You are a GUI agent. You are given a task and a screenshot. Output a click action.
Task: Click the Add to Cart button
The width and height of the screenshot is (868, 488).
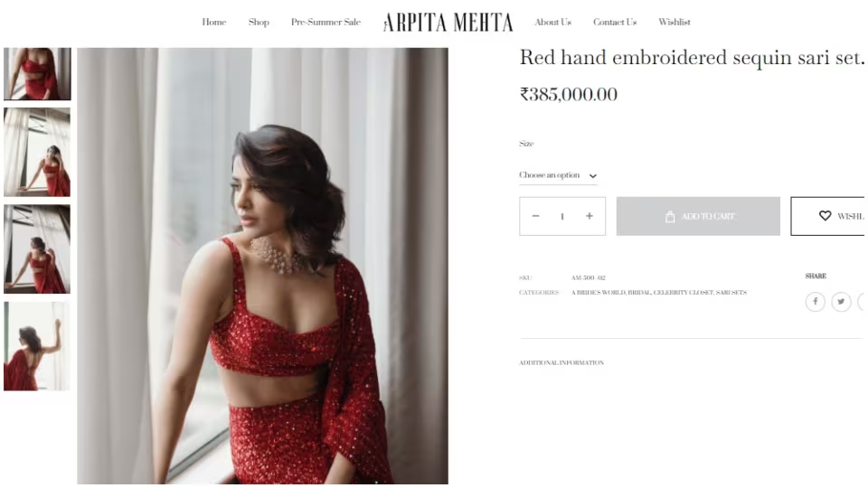698,216
